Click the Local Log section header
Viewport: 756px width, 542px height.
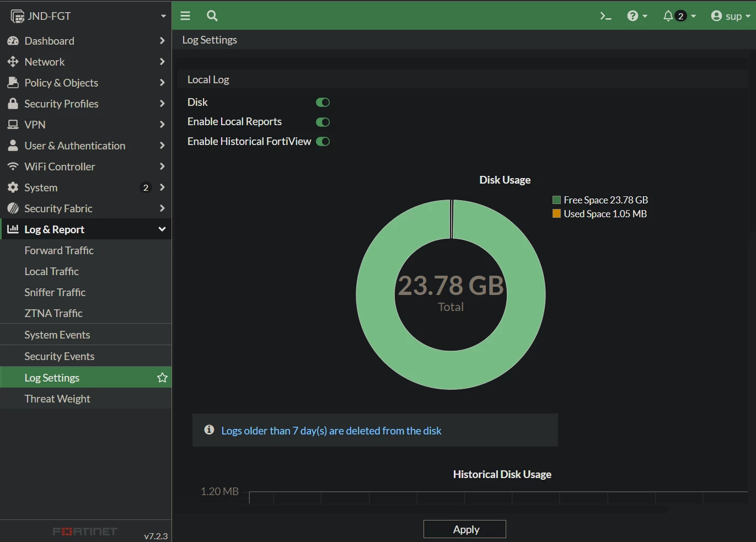tap(208, 79)
